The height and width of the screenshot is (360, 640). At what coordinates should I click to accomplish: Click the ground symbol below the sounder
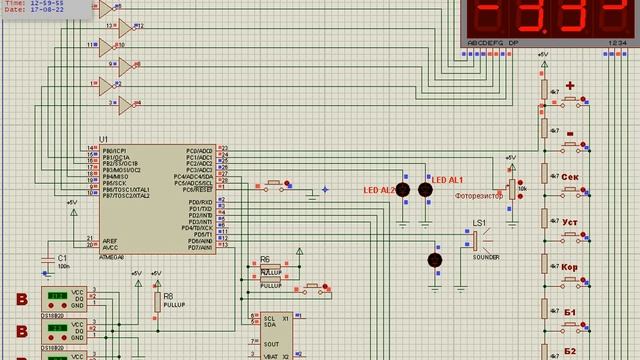point(460,290)
